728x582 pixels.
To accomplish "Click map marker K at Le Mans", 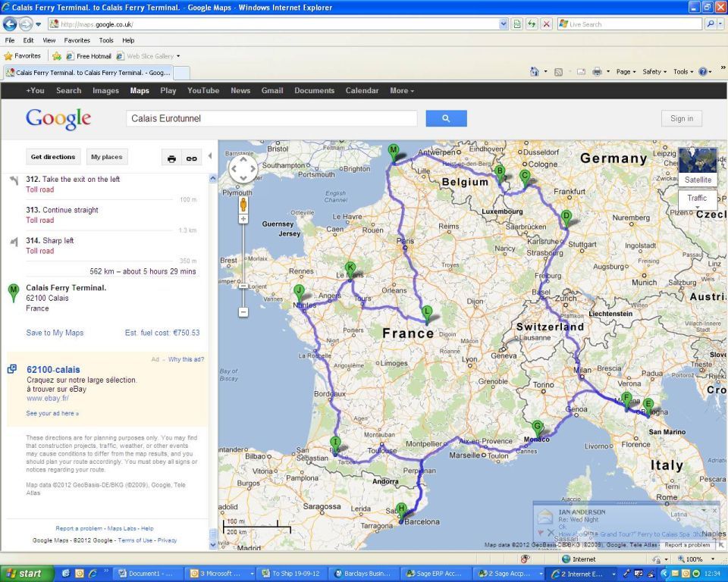I will [350, 270].
